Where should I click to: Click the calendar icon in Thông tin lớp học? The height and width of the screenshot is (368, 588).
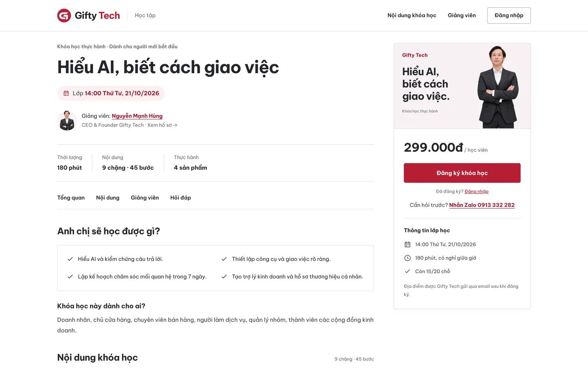(407, 245)
